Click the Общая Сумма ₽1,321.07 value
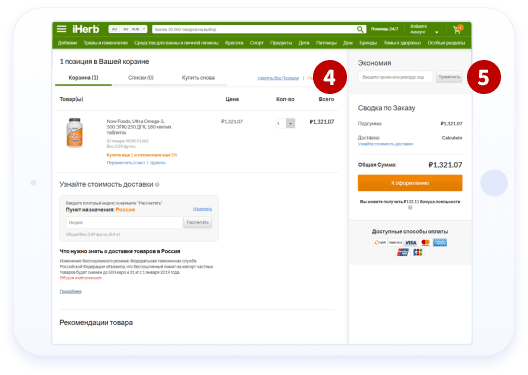 pos(445,165)
